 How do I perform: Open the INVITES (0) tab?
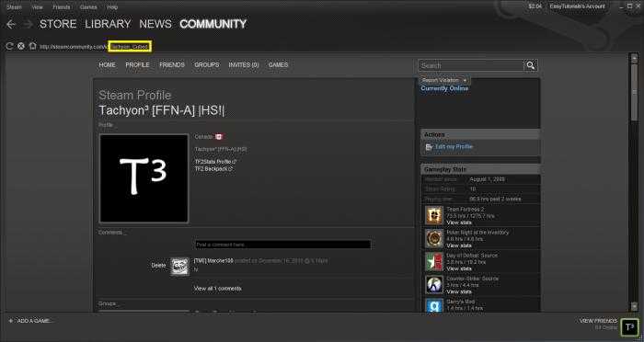(244, 65)
